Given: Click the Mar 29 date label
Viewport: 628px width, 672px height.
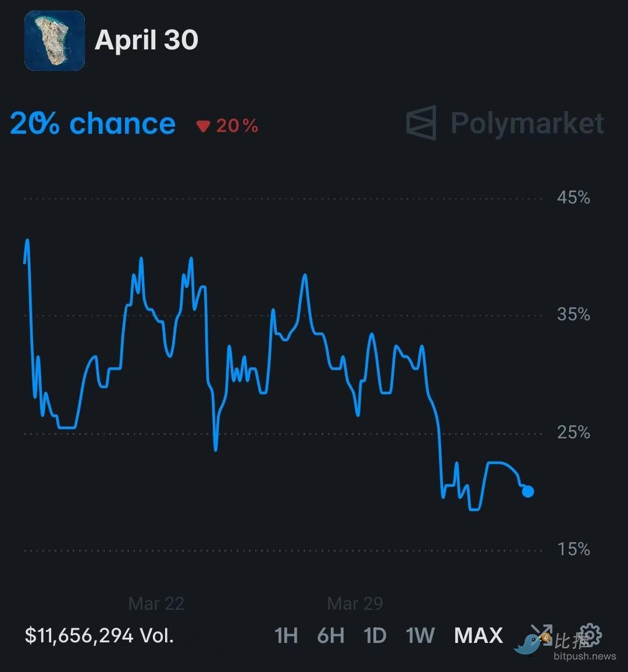Looking at the screenshot, I should [355, 603].
